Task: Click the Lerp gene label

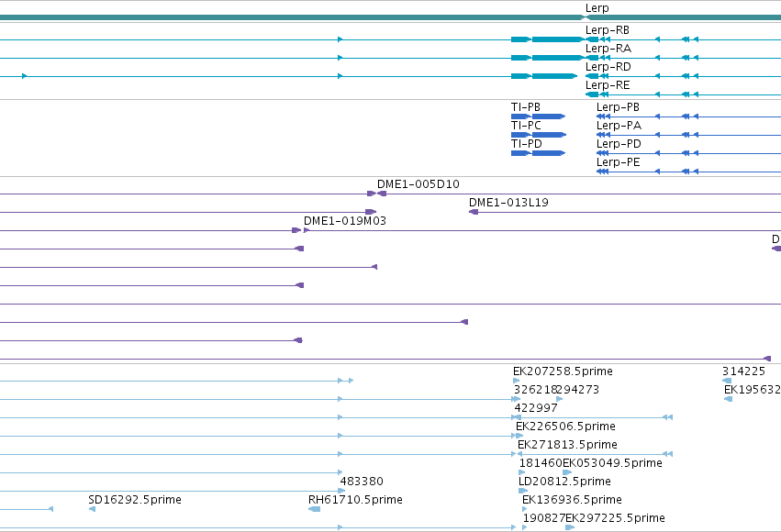Action: [x=597, y=8]
